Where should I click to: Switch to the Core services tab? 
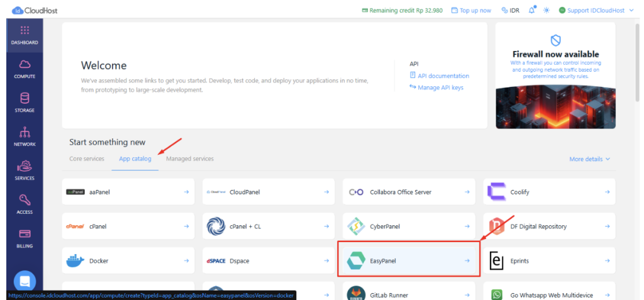(x=87, y=158)
